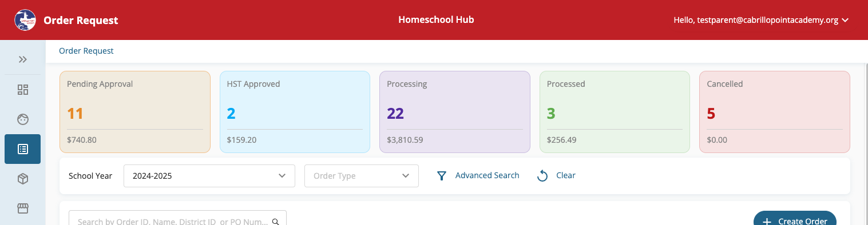This screenshot has width=868, height=225.
Task: Open the store front sidebar icon
Action: pyautogui.click(x=23, y=208)
